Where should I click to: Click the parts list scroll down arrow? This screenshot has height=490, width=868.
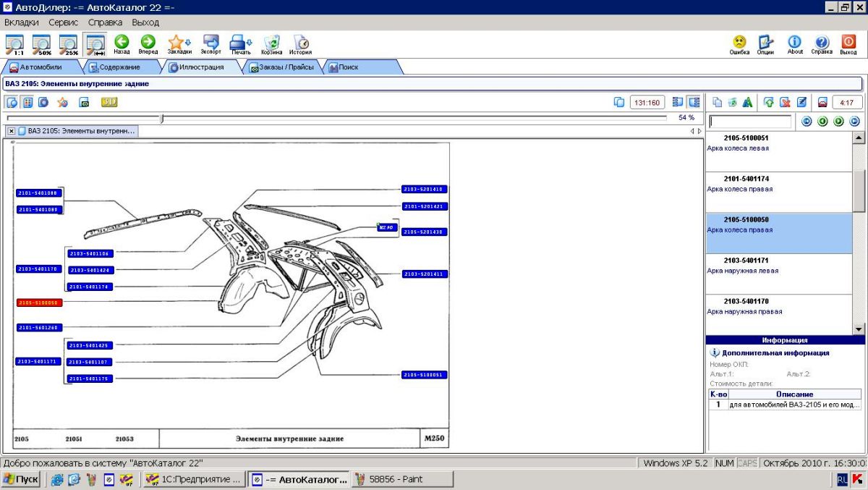tap(859, 329)
